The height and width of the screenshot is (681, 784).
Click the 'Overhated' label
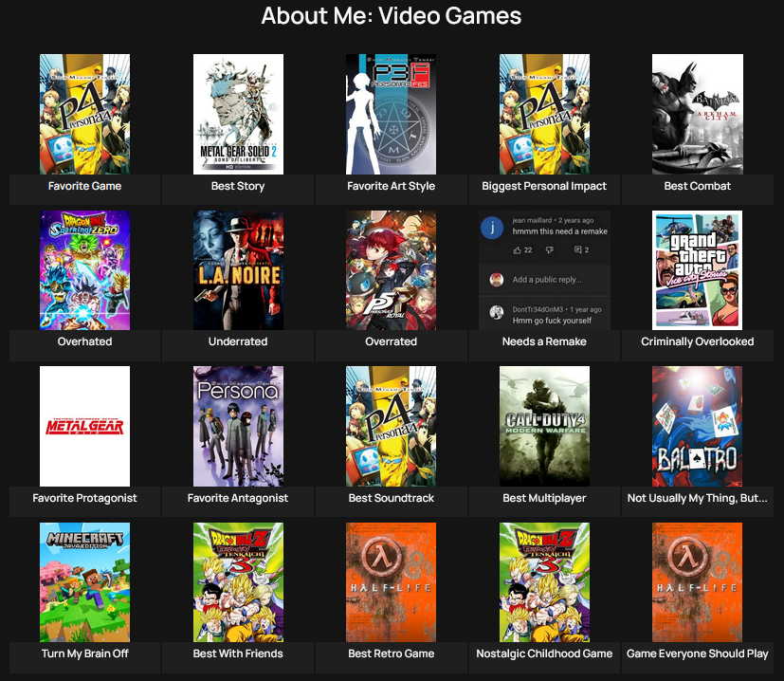(84, 341)
